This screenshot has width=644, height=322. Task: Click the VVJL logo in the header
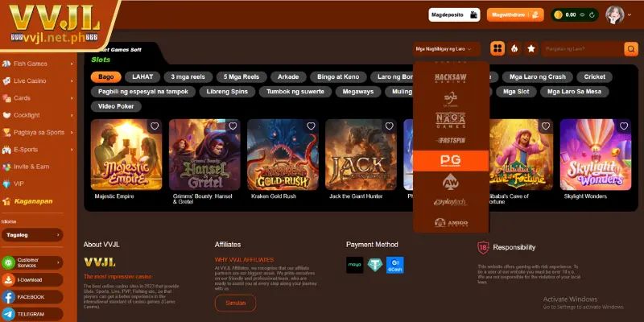coord(54,24)
